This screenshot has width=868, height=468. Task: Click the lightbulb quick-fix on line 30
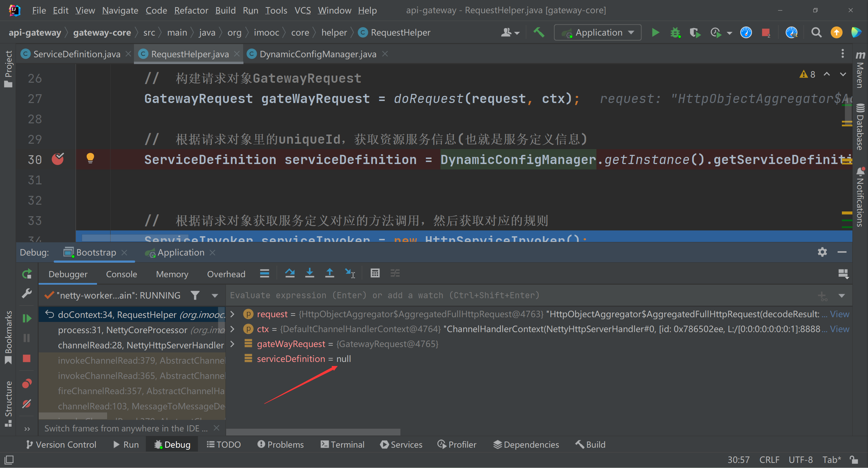click(x=90, y=158)
